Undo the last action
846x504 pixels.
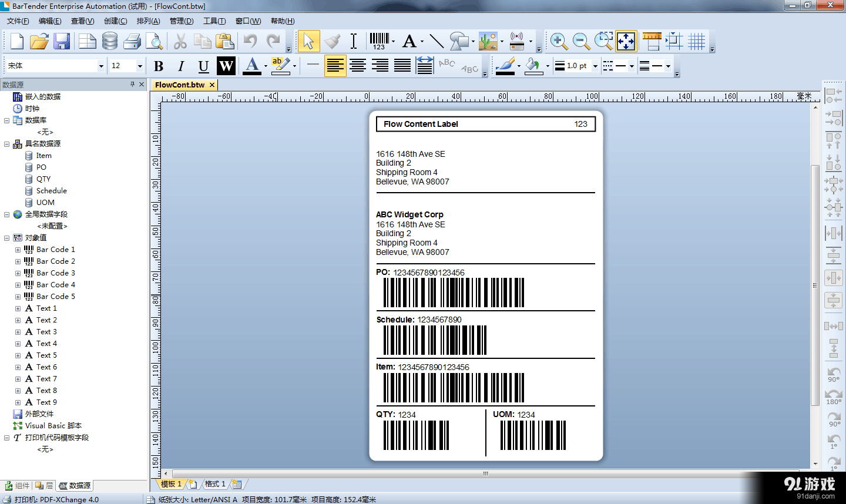(x=251, y=41)
